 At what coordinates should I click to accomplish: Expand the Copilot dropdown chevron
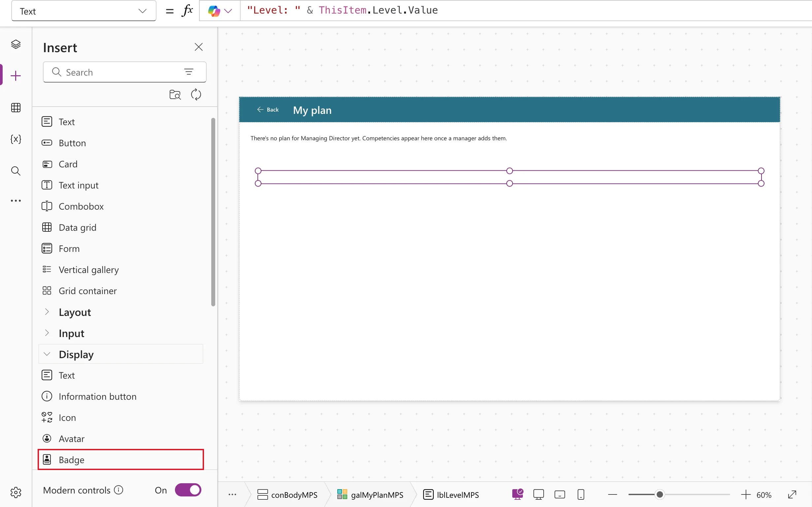pyautogui.click(x=228, y=11)
